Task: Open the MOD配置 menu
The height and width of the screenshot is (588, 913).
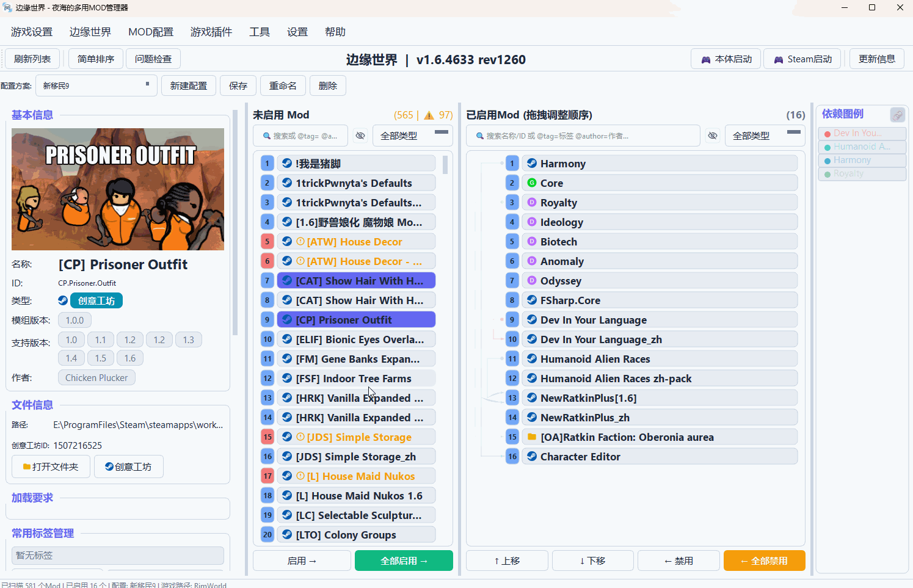Action: click(x=151, y=32)
